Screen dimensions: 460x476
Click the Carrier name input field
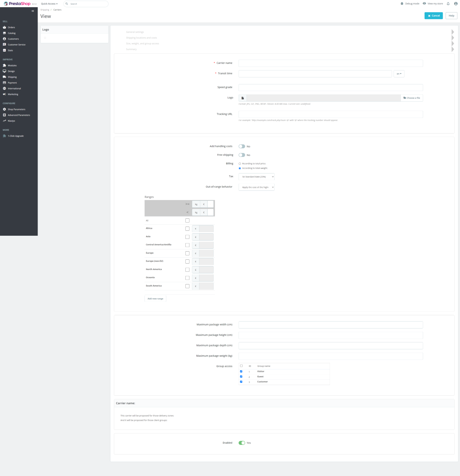point(331,63)
